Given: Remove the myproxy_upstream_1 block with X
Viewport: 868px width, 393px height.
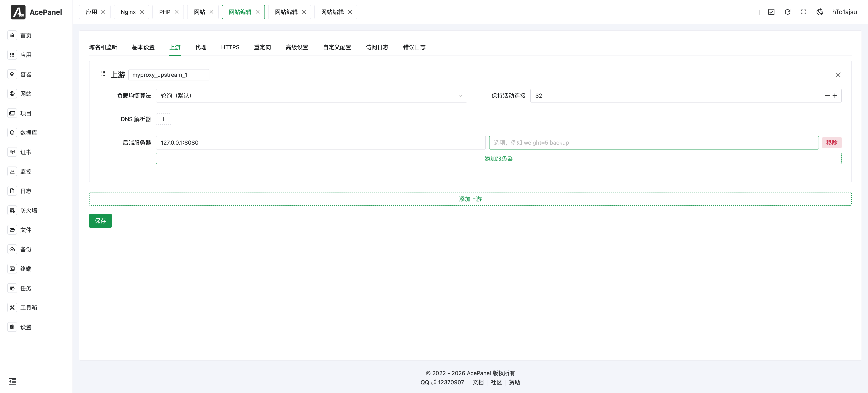Looking at the screenshot, I should pos(838,75).
